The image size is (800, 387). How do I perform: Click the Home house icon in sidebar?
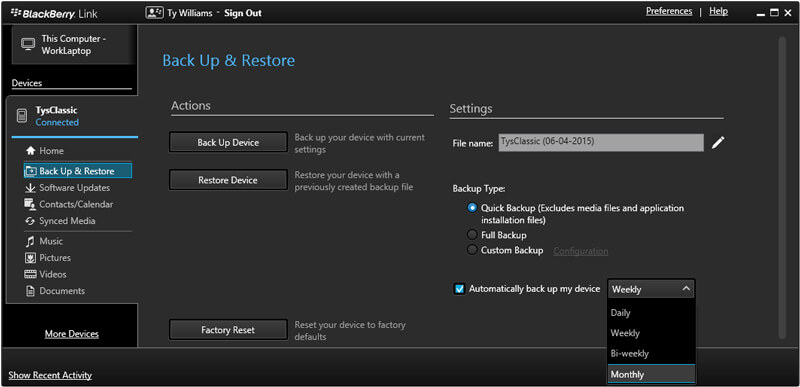[x=31, y=151]
